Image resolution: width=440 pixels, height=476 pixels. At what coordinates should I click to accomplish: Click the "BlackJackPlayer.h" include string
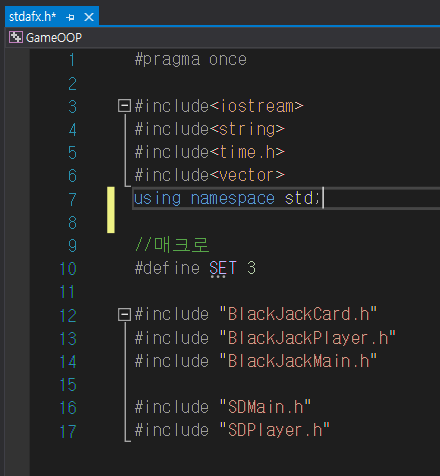coord(308,338)
